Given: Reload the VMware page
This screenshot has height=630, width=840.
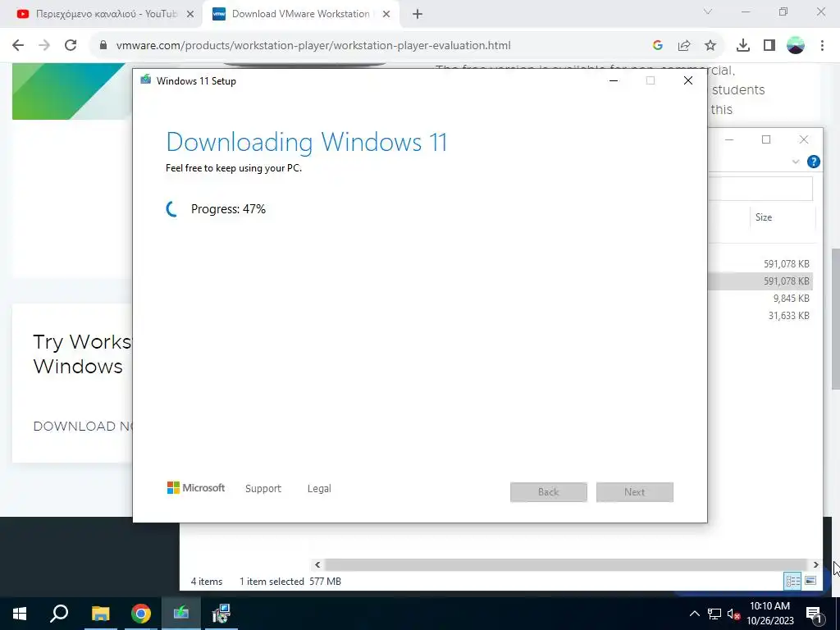Looking at the screenshot, I should pos(71,46).
